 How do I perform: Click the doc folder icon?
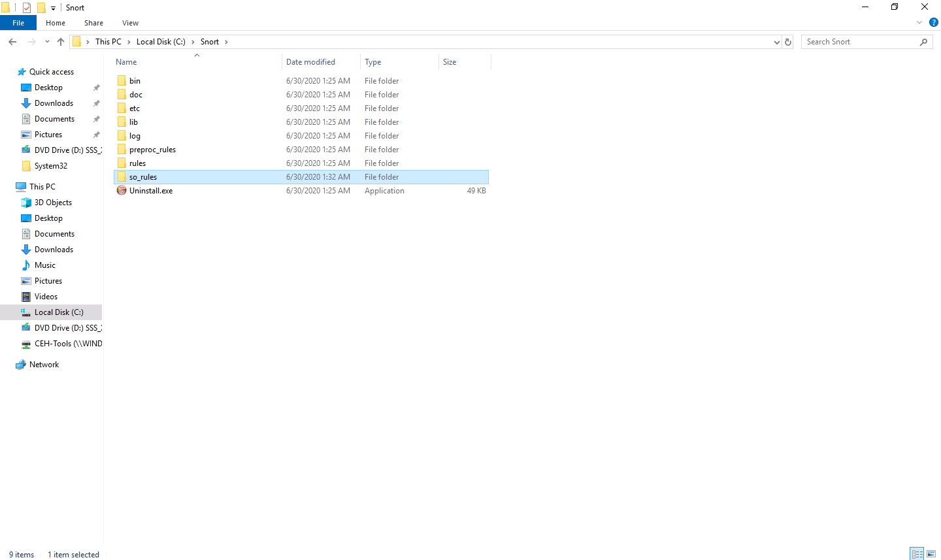122,95
